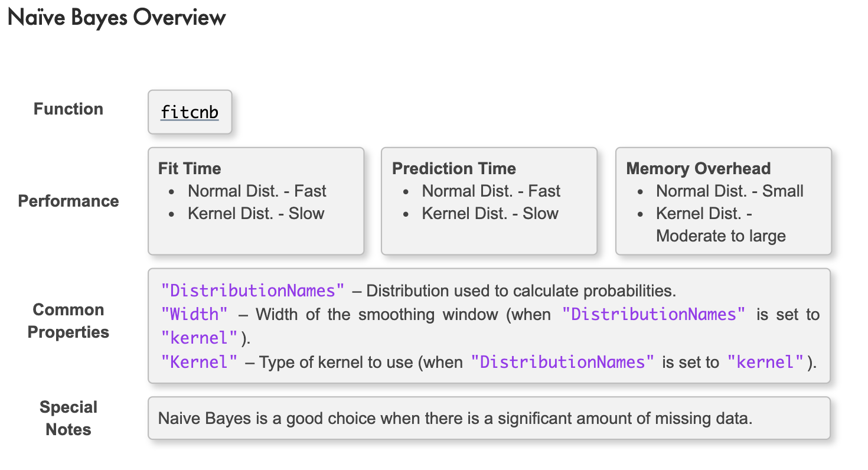Click "Normal Dist. - Fast" under Prediction Time
The image size is (868, 470).
(491, 191)
